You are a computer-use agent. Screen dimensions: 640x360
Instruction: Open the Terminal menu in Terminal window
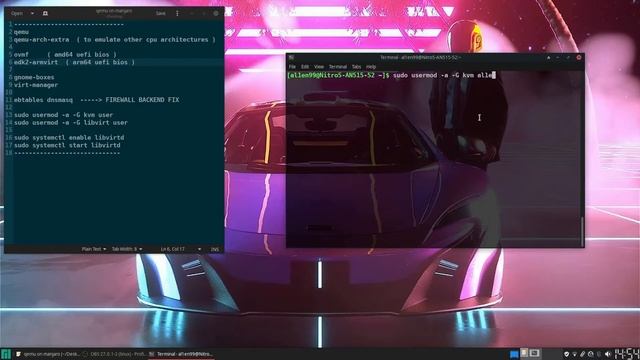(x=338, y=67)
